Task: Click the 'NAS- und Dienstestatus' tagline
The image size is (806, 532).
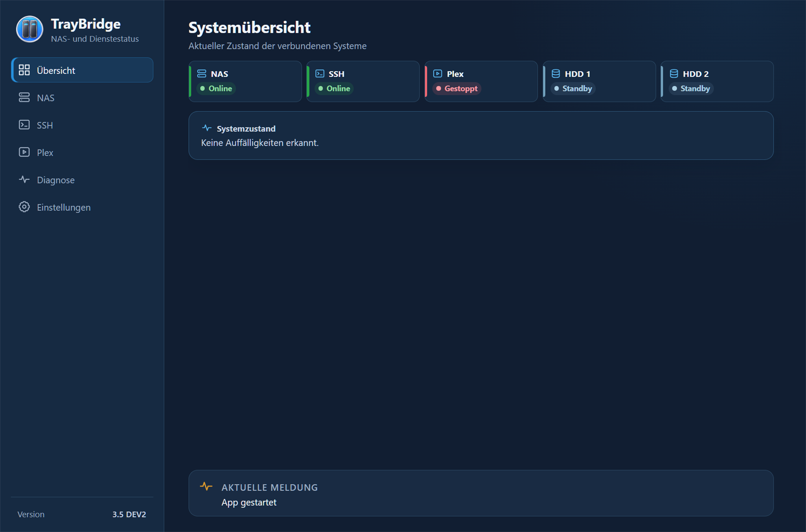Action: click(95, 39)
